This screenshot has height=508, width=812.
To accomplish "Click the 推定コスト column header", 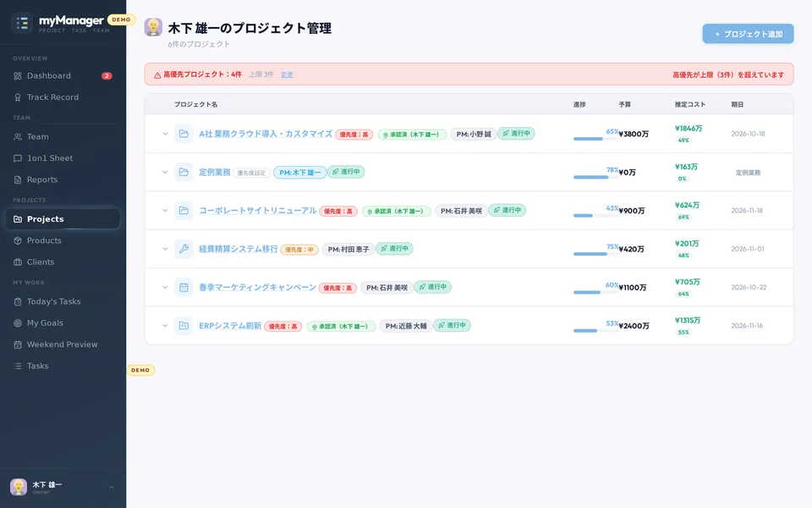I will pyautogui.click(x=690, y=104).
